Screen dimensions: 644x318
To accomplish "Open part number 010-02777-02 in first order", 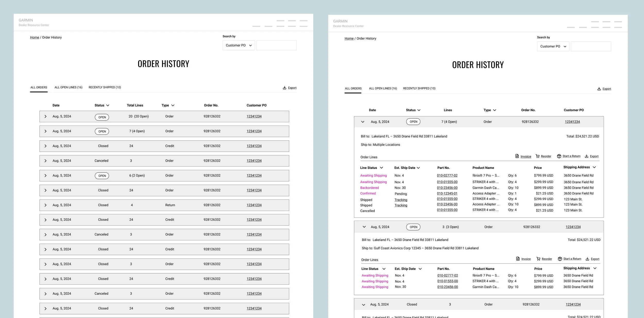I will [x=447, y=175].
